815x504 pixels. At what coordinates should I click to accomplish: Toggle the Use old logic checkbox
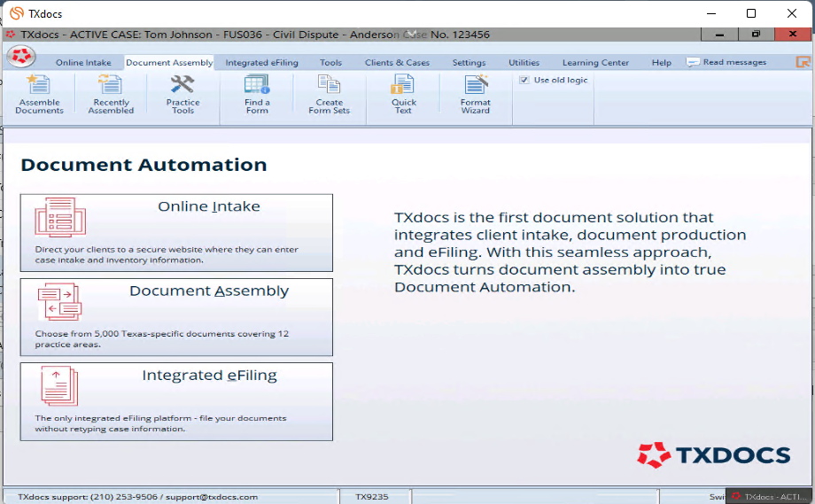point(524,81)
